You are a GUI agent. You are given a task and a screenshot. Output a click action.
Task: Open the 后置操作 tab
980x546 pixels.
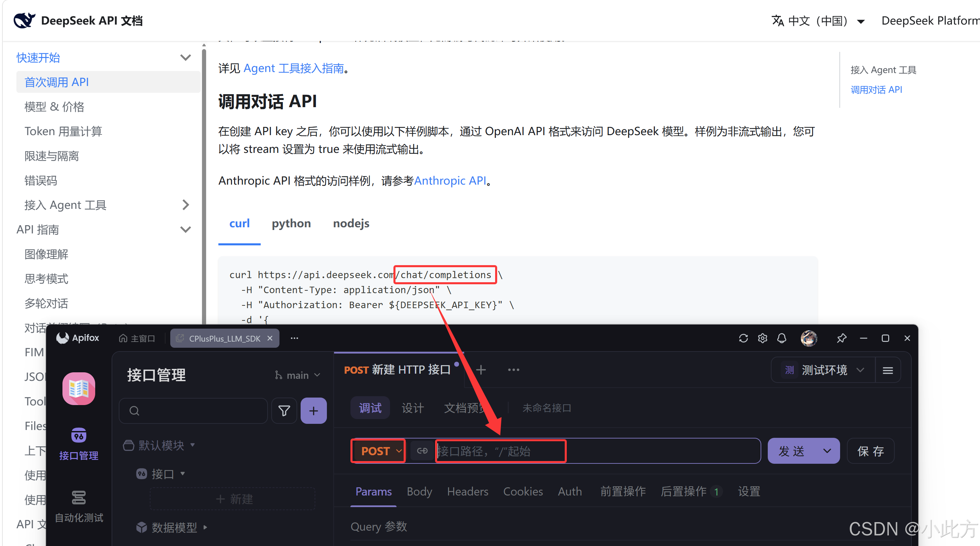(x=691, y=491)
